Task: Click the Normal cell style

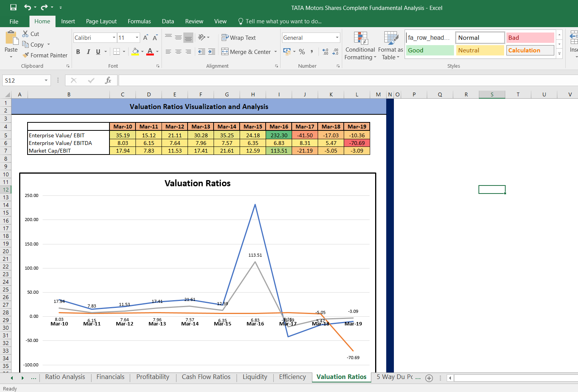Action: click(480, 38)
